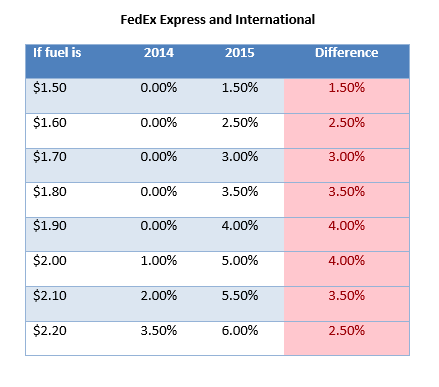Viewport: 439px width, 387px height.
Task: Select the 2014 value 3.50% for $2.20
Action: 159,331
